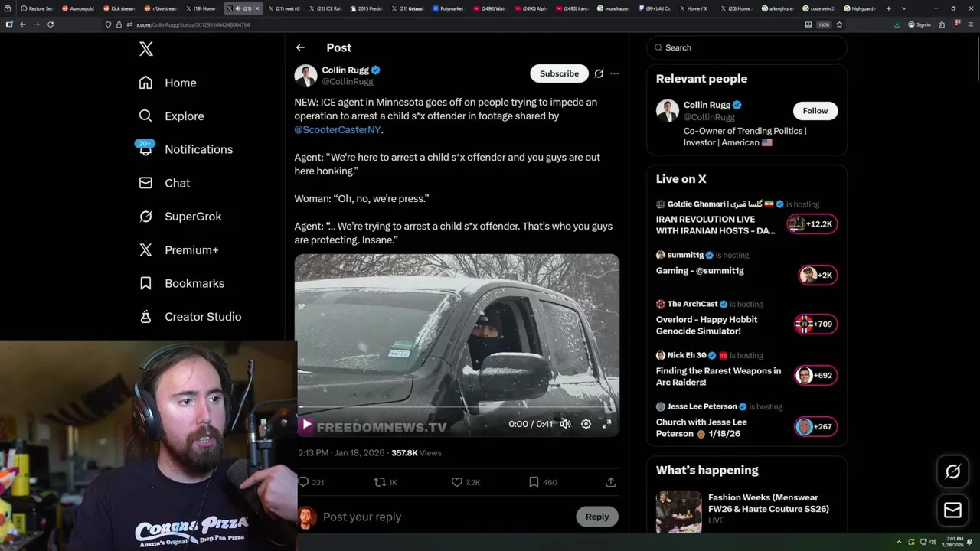Click the Grok icon beside Subscribe
Image resolution: width=980 pixels, height=551 pixels.
coord(599,73)
